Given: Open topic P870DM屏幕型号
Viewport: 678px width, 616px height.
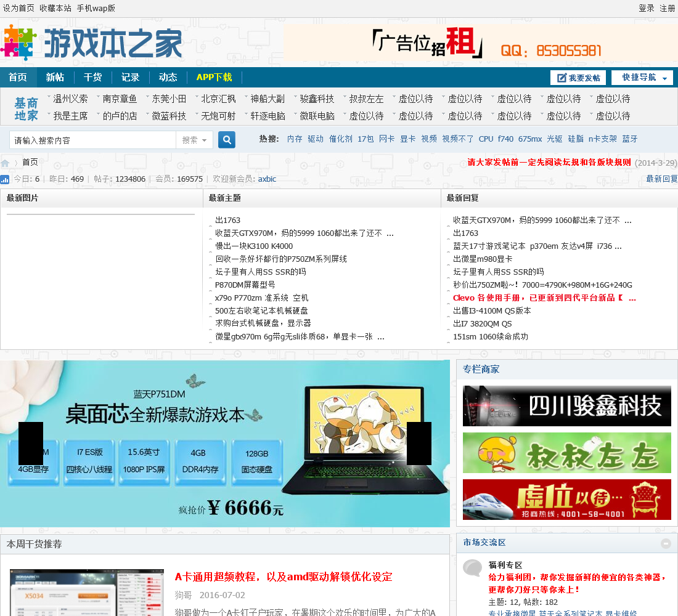Looking at the screenshot, I should (245, 285).
